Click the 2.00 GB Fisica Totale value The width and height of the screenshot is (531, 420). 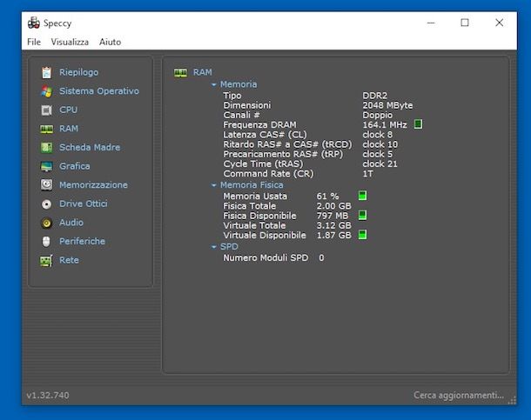point(334,206)
